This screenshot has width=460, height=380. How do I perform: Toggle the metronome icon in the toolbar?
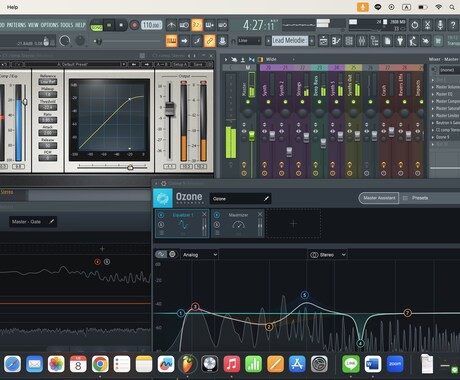pyautogui.click(x=171, y=25)
